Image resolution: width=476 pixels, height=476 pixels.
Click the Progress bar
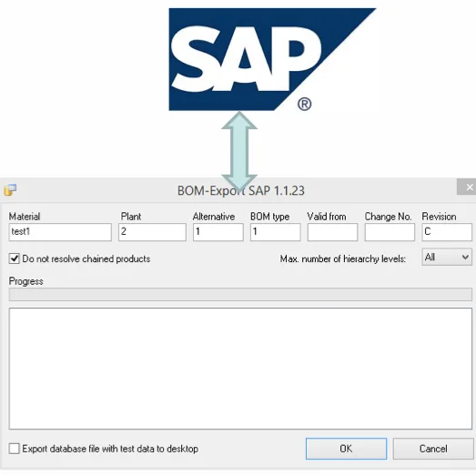(240, 294)
